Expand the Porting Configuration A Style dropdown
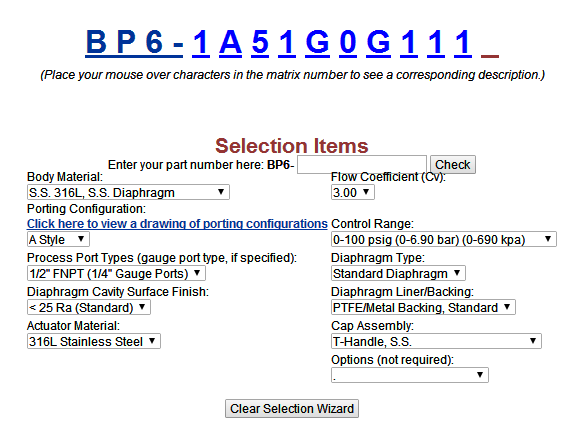578x426 pixels. 58,240
